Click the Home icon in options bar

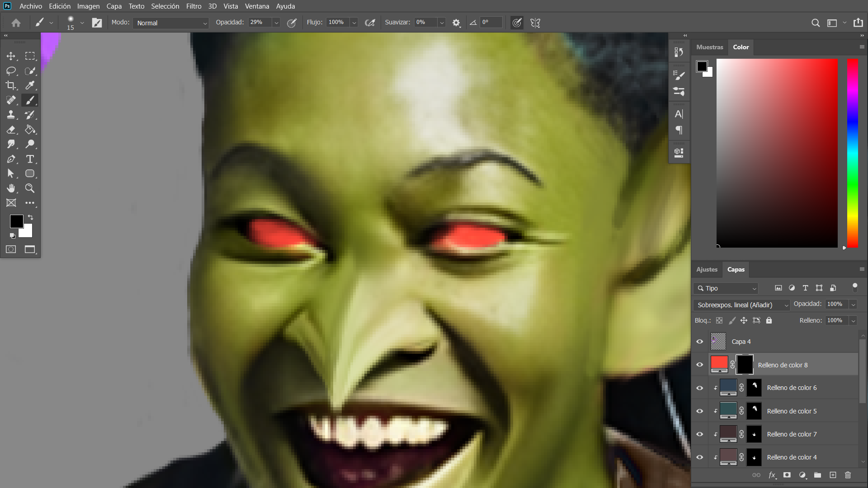tap(16, 23)
